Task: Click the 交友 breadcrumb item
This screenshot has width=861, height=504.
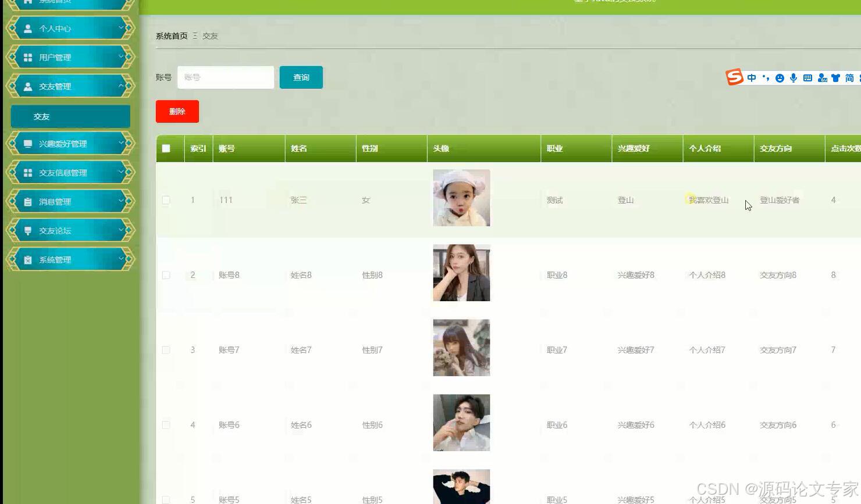Action: tap(210, 36)
